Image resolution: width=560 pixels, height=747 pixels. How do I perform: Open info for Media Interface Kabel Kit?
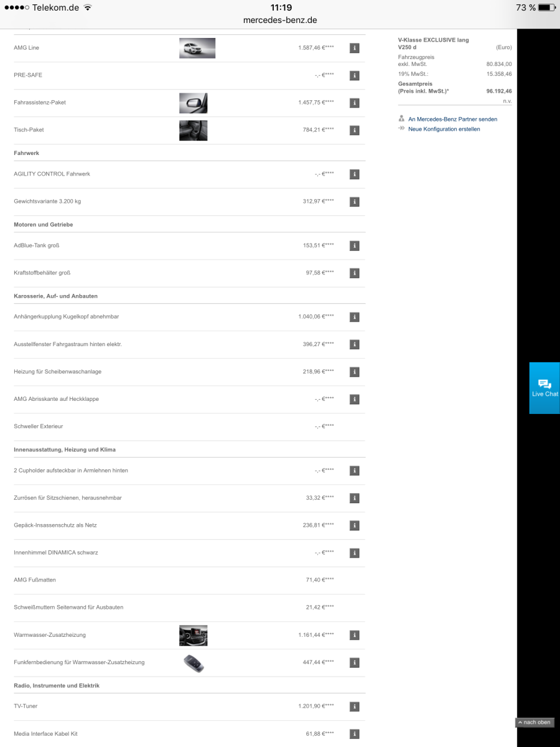tap(354, 734)
